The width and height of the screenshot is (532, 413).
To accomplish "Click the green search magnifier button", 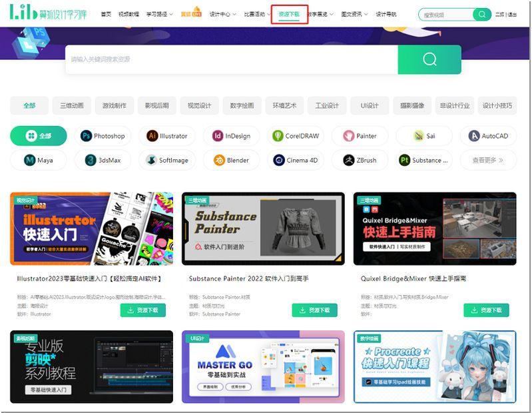I will [x=429, y=59].
